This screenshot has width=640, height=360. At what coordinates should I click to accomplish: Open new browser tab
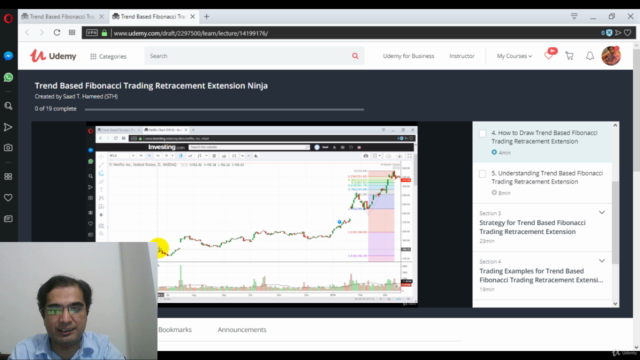point(207,17)
